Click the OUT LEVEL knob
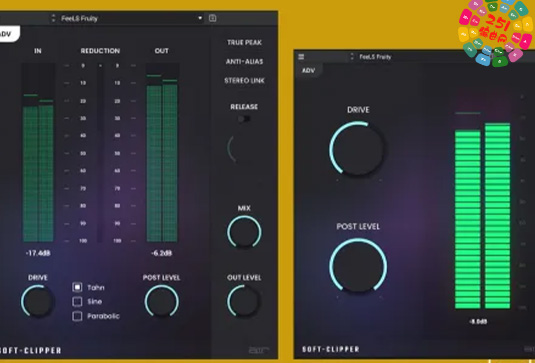Viewport: 535px width, 363px height. coord(244,302)
